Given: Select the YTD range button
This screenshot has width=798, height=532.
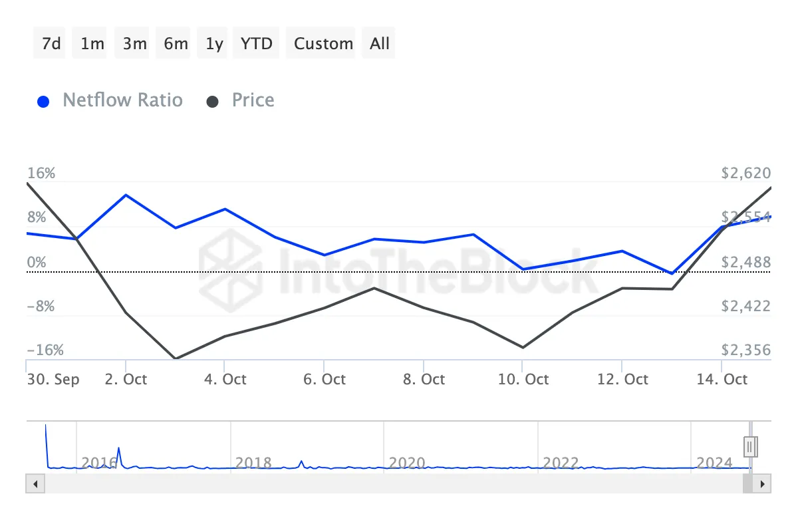Looking at the screenshot, I should click(257, 44).
